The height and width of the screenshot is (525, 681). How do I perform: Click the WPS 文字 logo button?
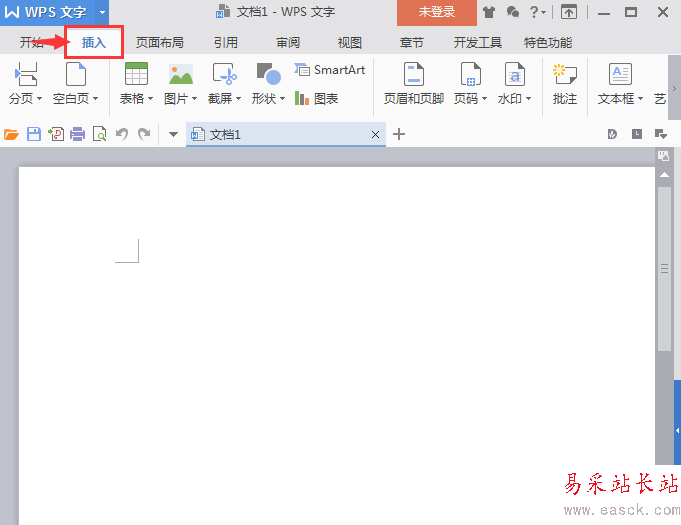[x=48, y=13]
